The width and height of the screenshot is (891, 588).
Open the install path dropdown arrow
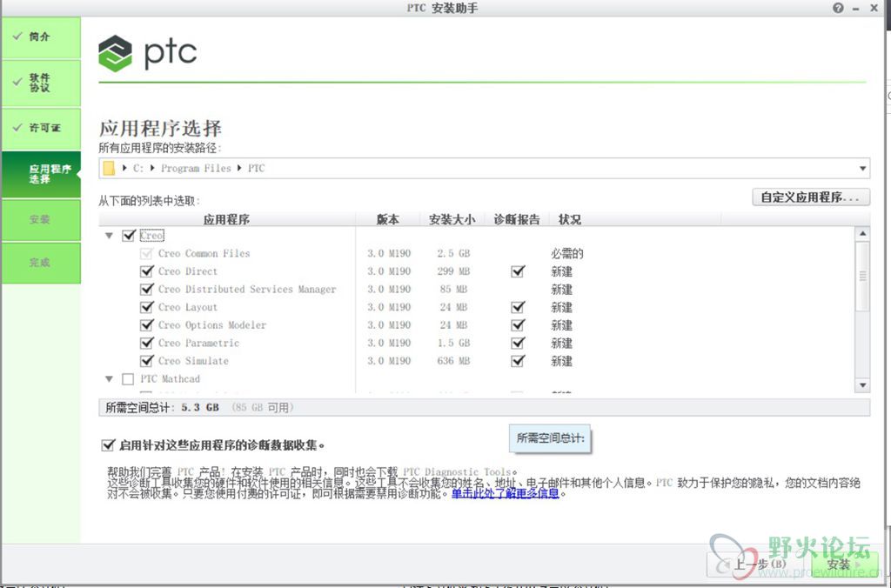[x=862, y=169]
